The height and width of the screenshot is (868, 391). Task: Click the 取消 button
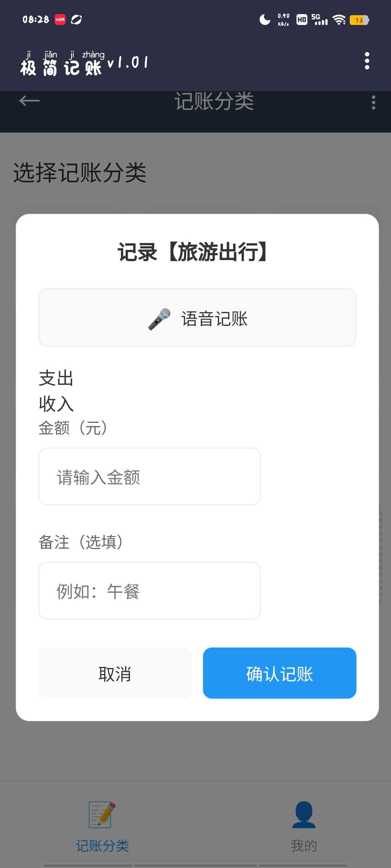coord(115,673)
